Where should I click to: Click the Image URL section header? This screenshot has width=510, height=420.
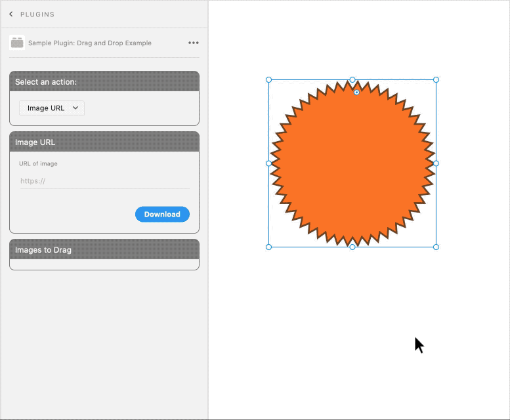[x=104, y=142]
